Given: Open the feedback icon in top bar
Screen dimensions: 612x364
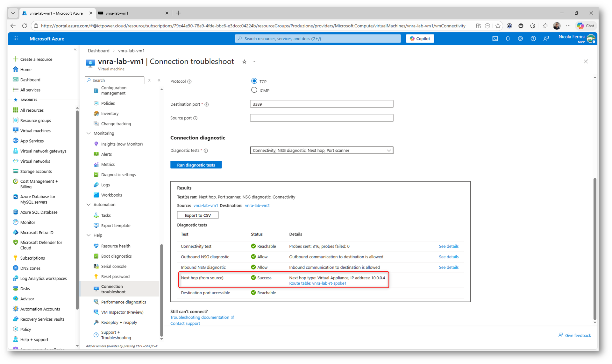Looking at the screenshot, I should click(546, 38).
